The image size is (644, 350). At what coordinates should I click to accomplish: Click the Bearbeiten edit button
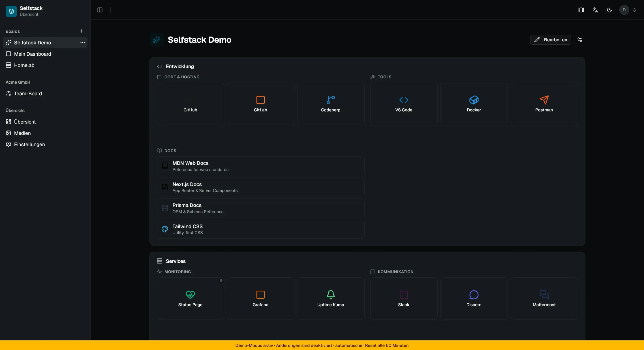tap(551, 40)
